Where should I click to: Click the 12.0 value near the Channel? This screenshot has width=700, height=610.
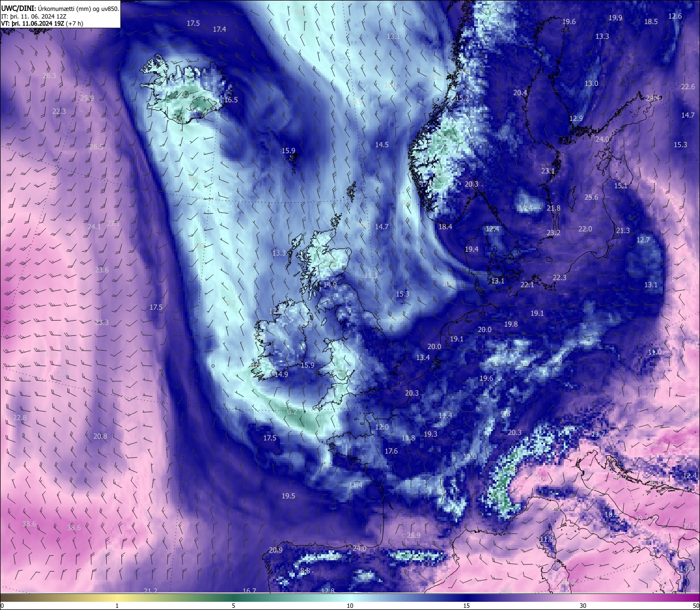(382, 427)
